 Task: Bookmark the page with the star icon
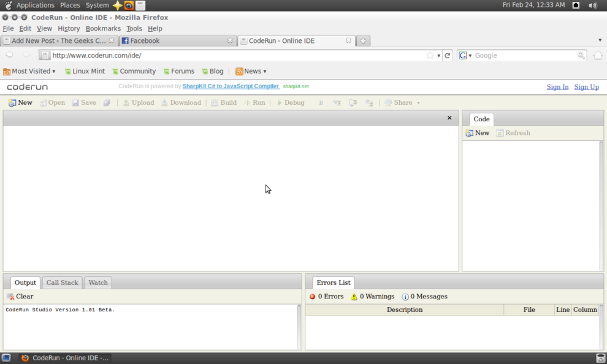[430, 56]
